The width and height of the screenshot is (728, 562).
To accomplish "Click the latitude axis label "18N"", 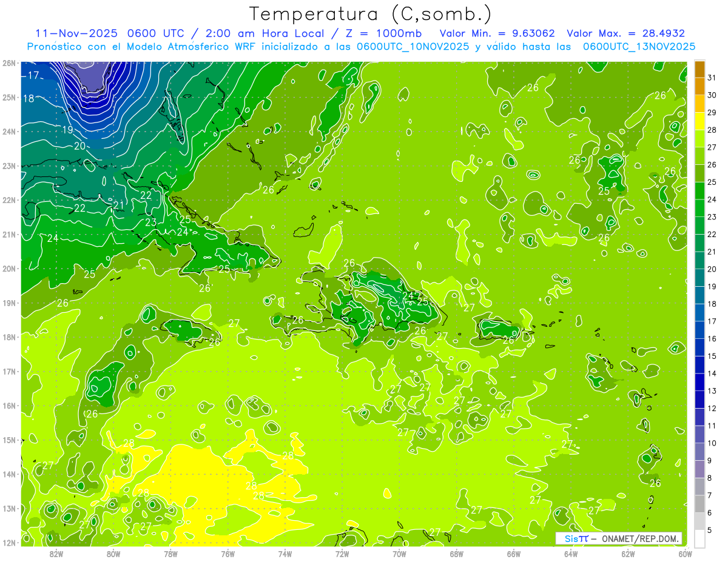I will coord(8,337).
